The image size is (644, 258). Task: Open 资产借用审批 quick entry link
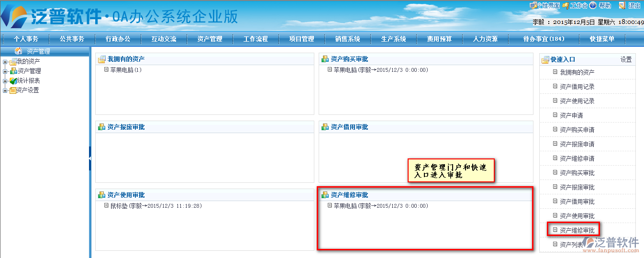click(577, 202)
